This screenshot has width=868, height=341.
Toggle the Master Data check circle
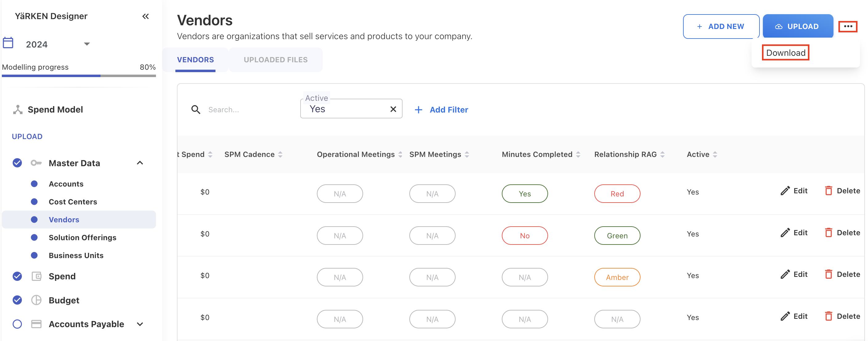(x=17, y=163)
